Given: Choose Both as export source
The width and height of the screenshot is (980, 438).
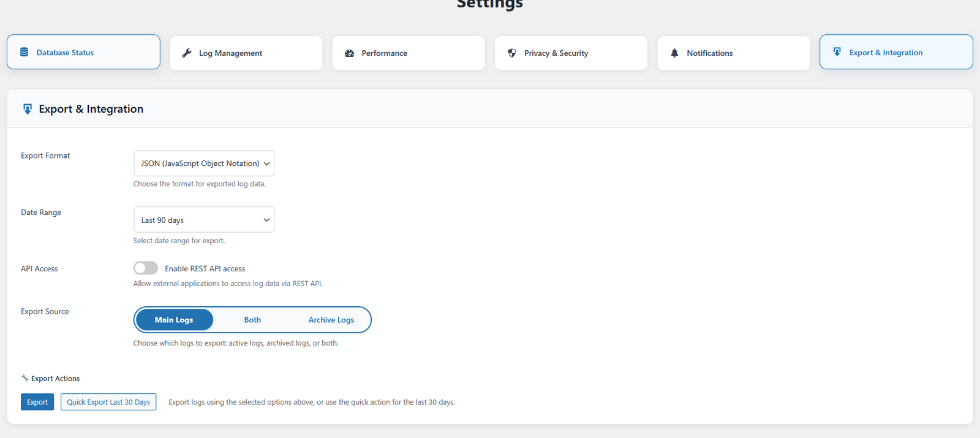Looking at the screenshot, I should [252, 320].
